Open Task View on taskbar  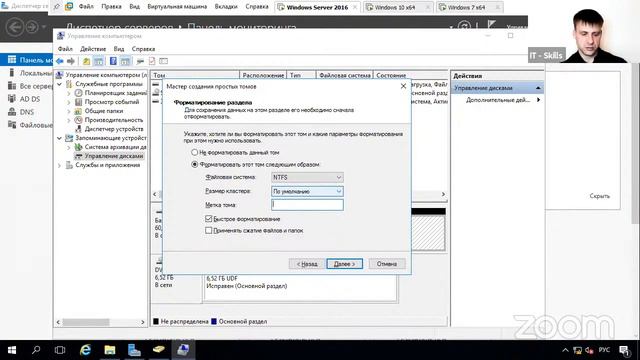click(x=60, y=350)
